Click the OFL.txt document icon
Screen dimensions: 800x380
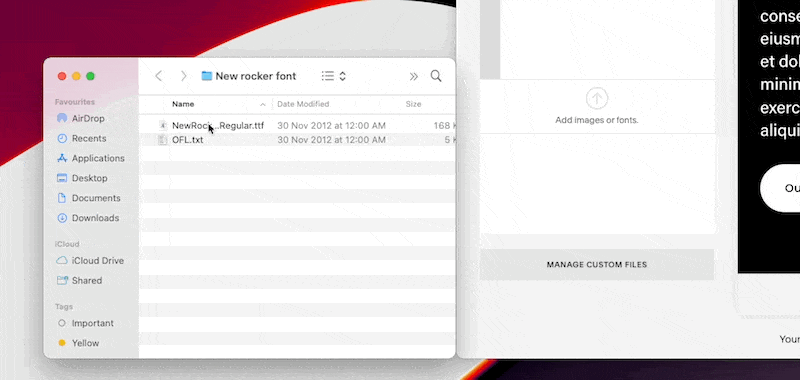(163, 140)
